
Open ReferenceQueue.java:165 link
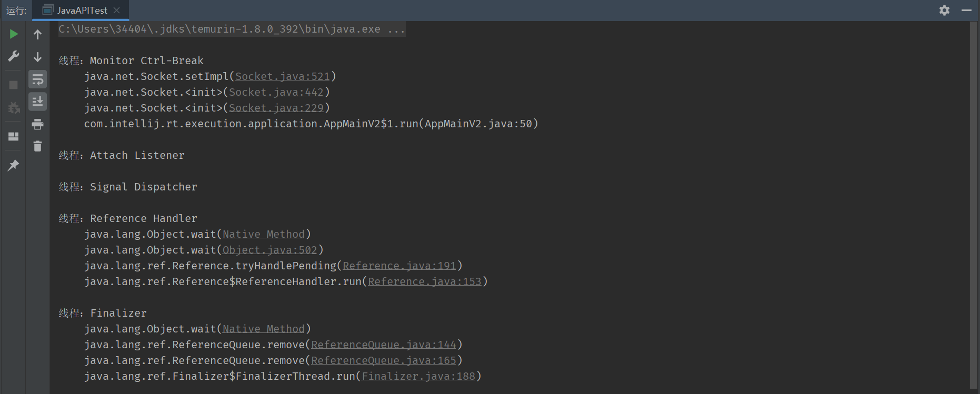coord(383,360)
